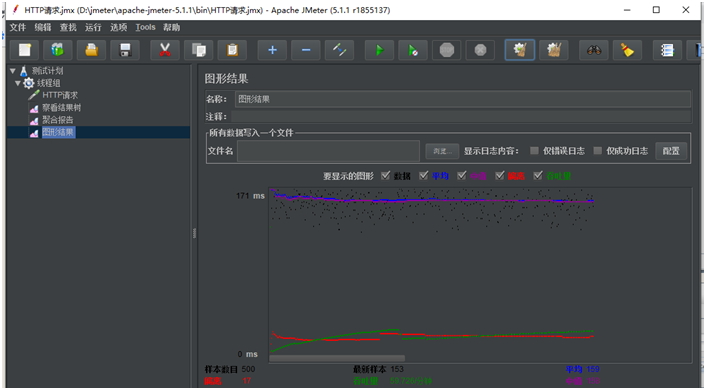
Task: Open the 选项 menu
Action: point(118,27)
